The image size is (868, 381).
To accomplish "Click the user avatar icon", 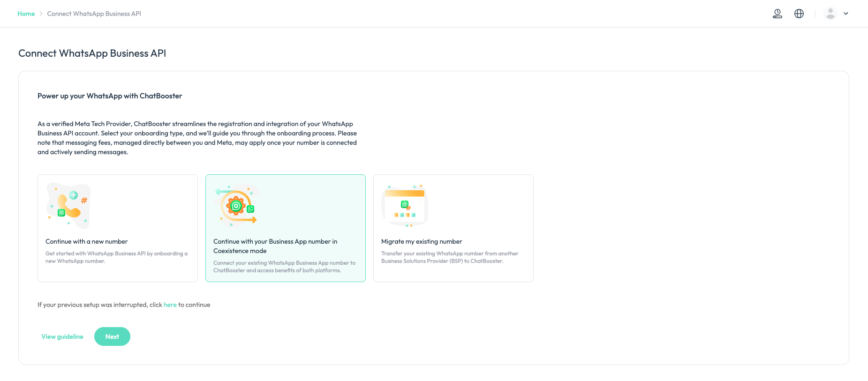I will click(x=830, y=14).
